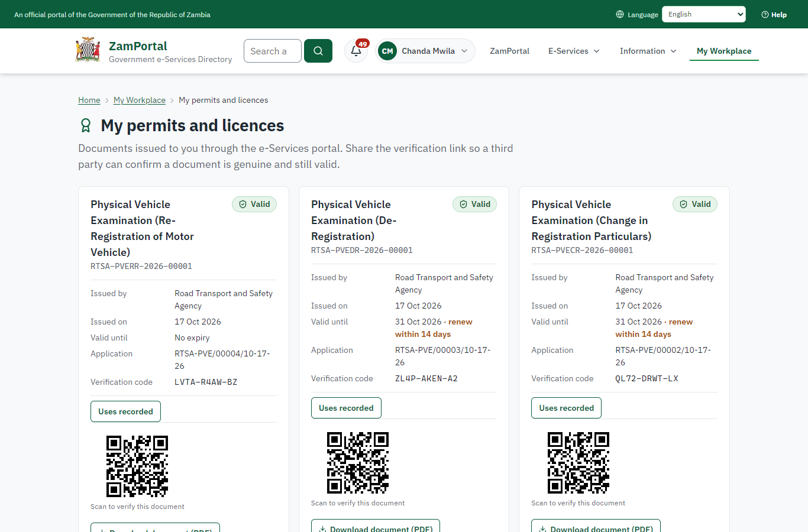Image resolution: width=808 pixels, height=532 pixels.
Task: Click the Valid shield badge on the Re-Registration card
Action: point(254,204)
